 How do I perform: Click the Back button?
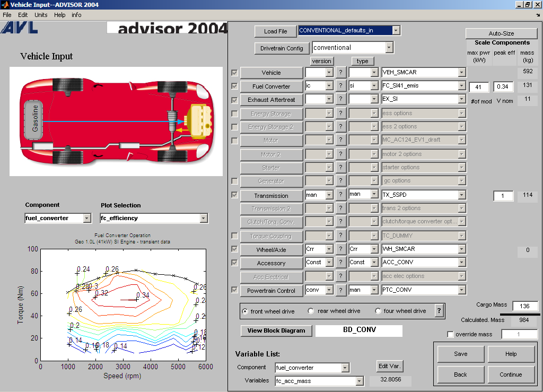click(x=461, y=374)
